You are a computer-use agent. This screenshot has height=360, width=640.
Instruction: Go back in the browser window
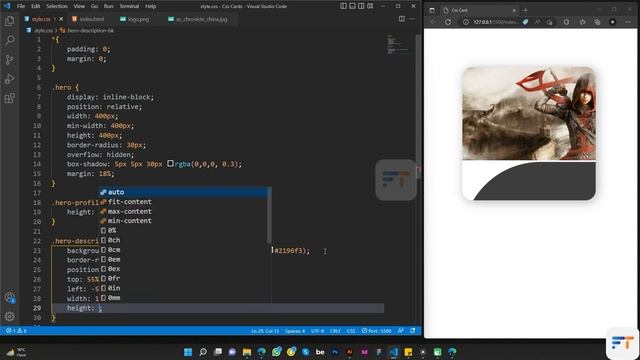pos(433,22)
